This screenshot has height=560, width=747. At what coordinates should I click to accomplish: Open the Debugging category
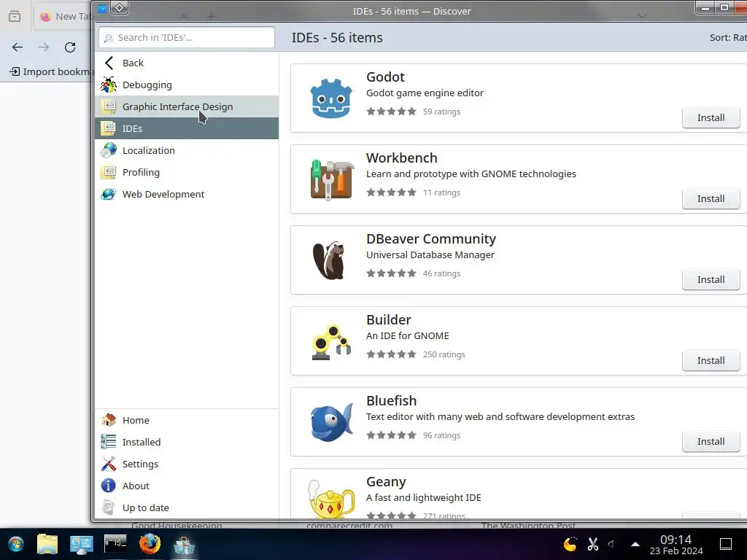tap(187, 85)
